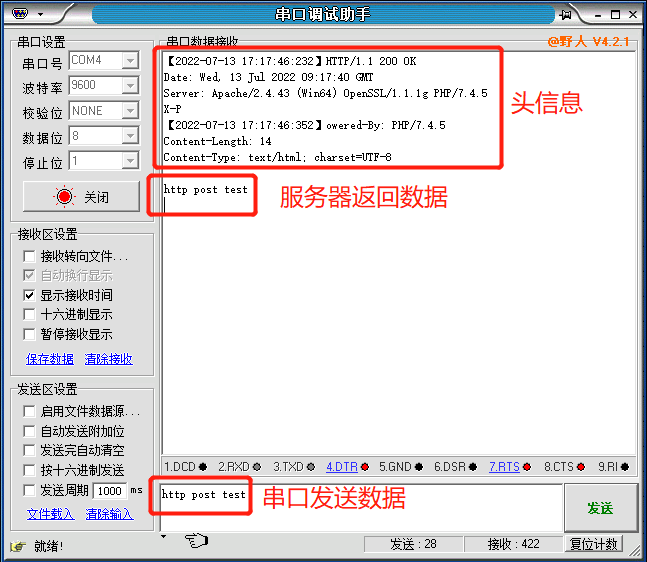
Task: Click the send period 1000 ms field
Action: pyautogui.click(x=110, y=491)
